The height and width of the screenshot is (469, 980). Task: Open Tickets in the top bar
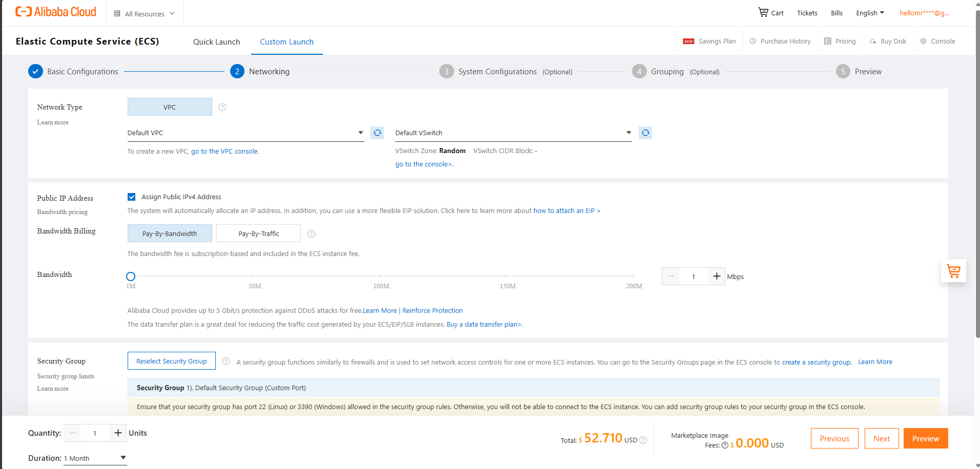click(x=807, y=13)
